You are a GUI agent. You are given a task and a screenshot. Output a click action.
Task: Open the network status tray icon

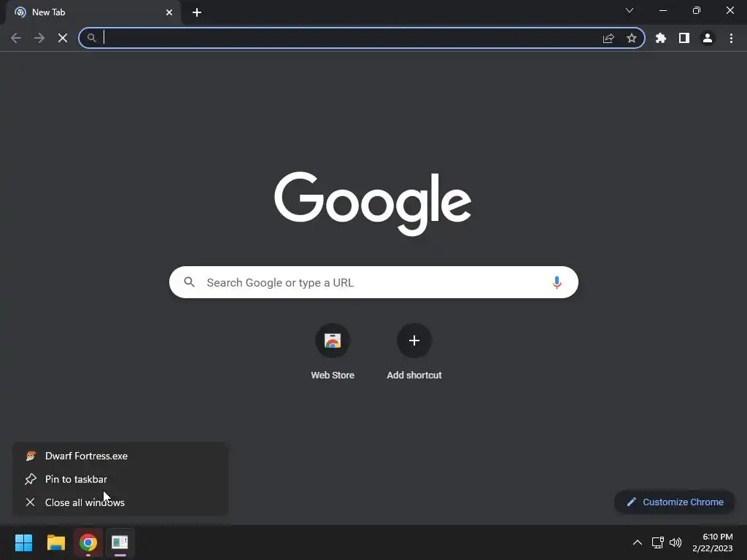[658, 542]
